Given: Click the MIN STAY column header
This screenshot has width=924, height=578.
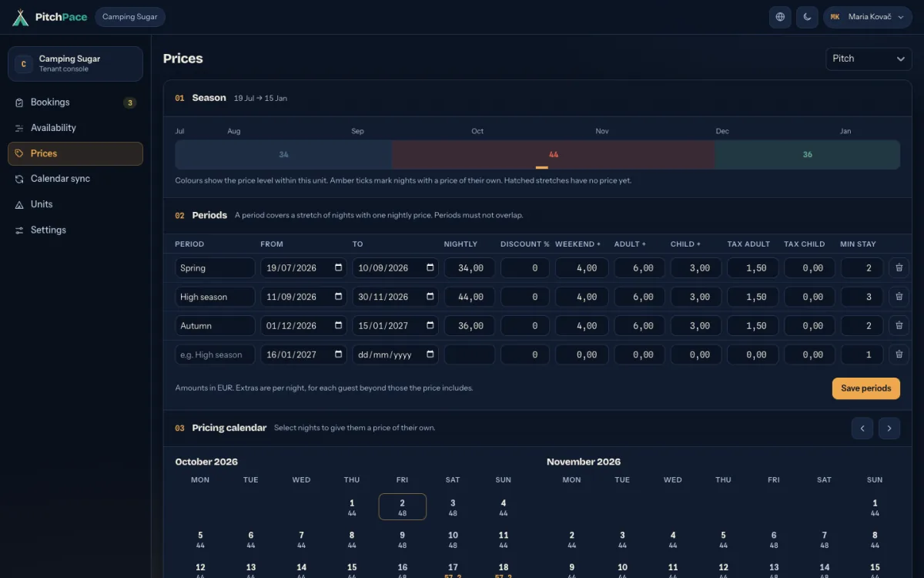Looking at the screenshot, I should pos(858,244).
